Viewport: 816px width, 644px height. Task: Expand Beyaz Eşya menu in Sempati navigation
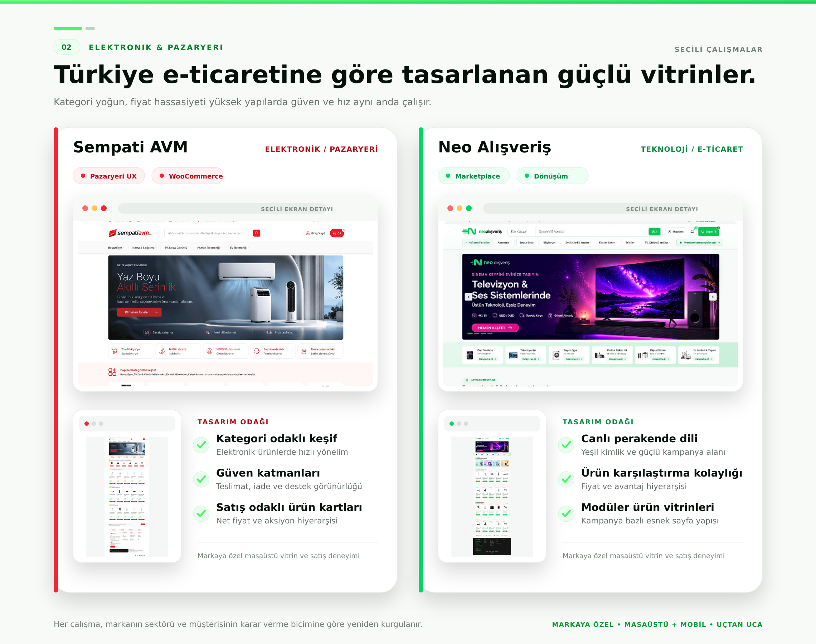116,248
